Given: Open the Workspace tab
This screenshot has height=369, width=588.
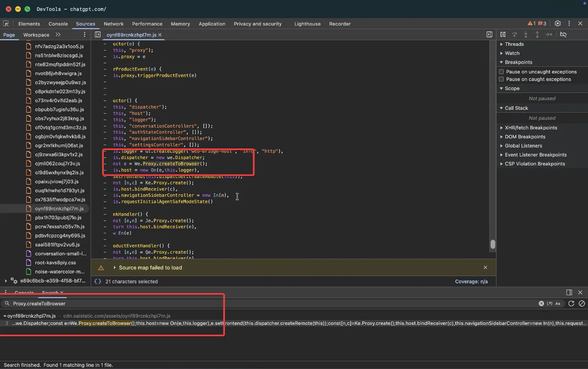Looking at the screenshot, I should click(x=36, y=35).
